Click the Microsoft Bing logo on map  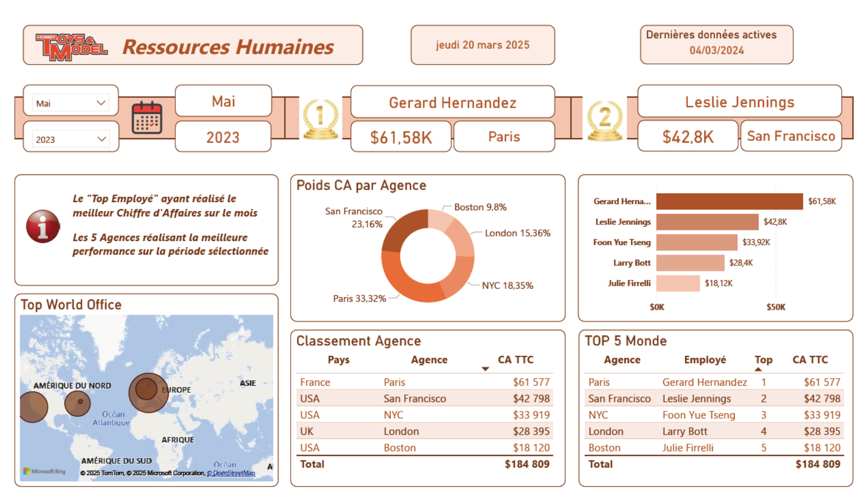pyautogui.click(x=45, y=471)
